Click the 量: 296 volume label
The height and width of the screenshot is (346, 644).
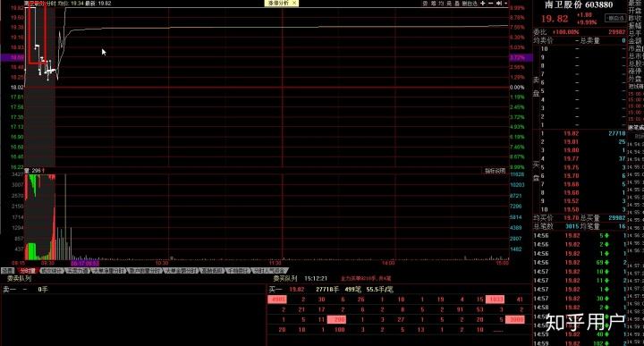35,171
